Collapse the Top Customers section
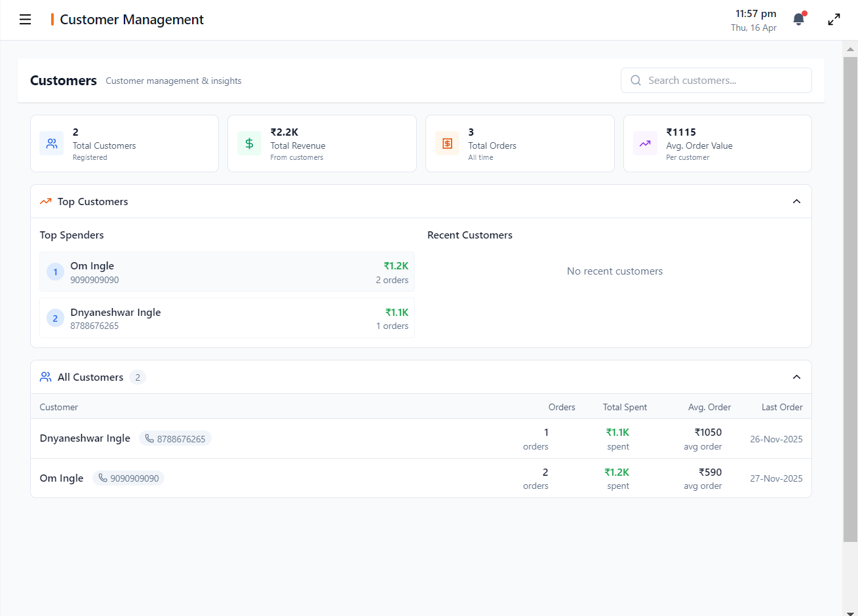 coord(796,201)
